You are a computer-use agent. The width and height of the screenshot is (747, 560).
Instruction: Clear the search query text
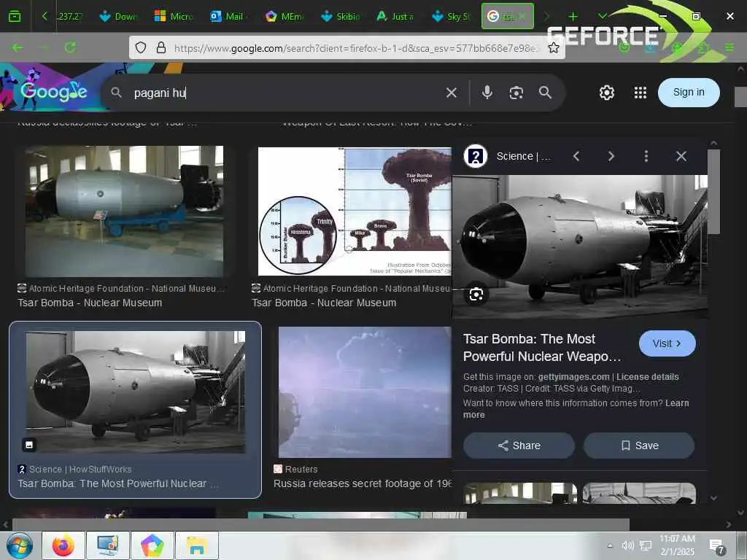pos(451,93)
